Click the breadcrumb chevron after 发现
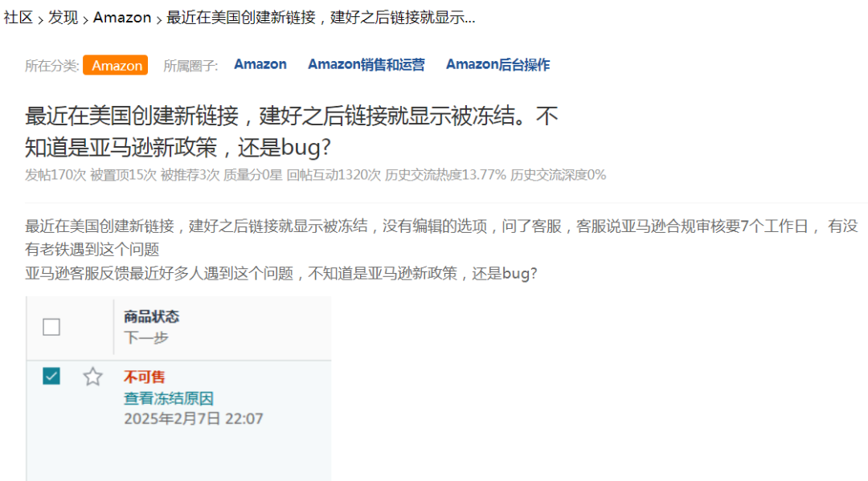This screenshot has height=481, width=868. (x=86, y=20)
